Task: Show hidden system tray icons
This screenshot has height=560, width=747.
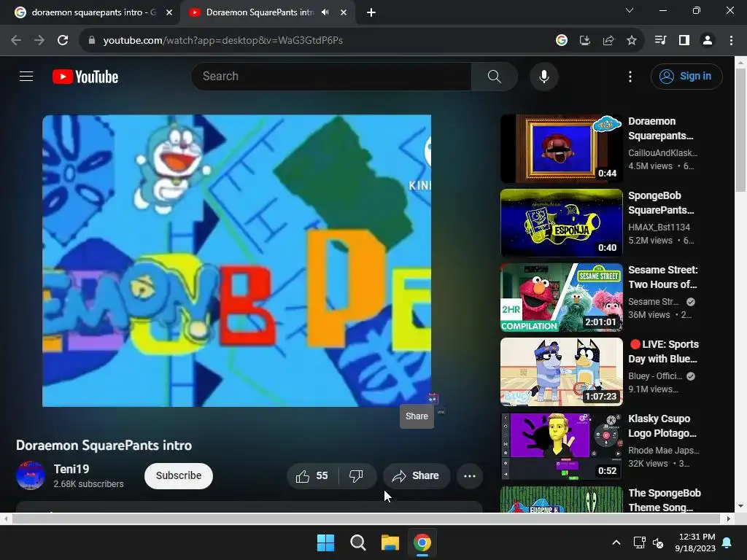Action: point(616,542)
